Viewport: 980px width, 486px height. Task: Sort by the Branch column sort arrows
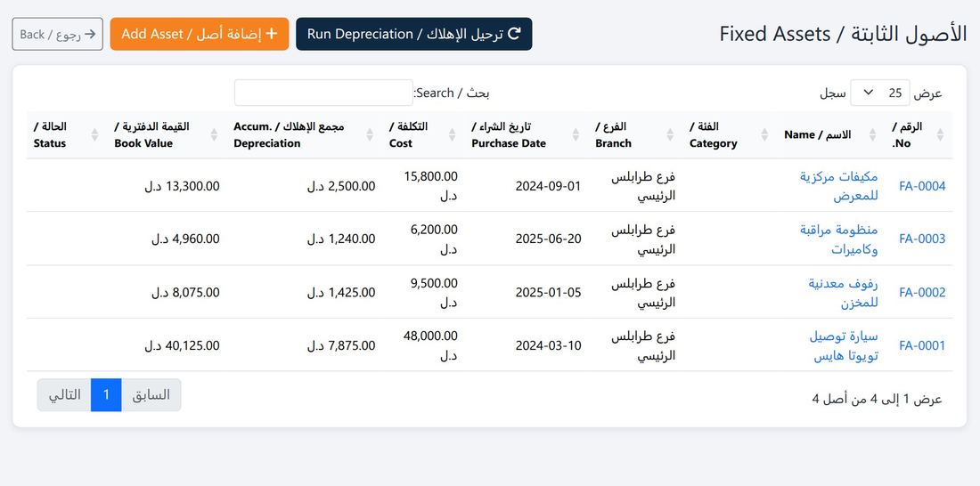coord(670,135)
